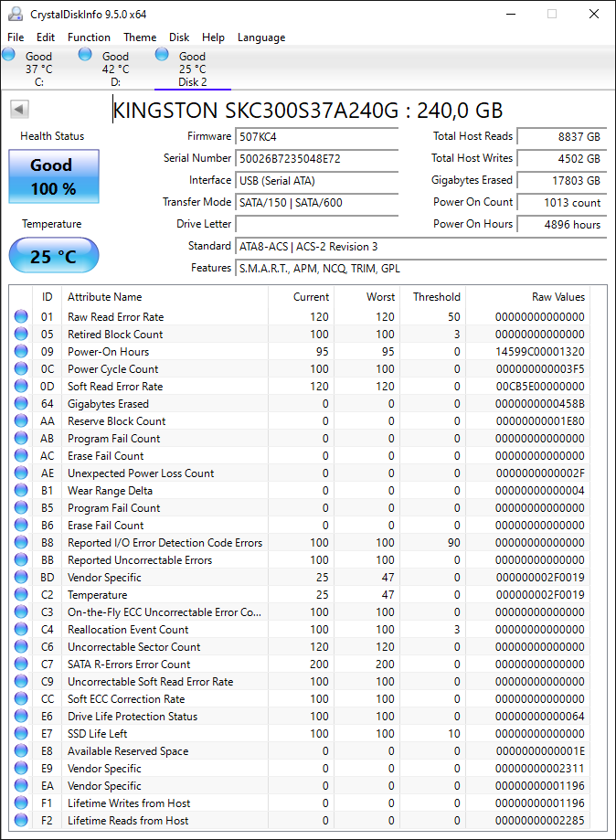
Task: Select the D: drive status orb
Action: click(x=85, y=54)
